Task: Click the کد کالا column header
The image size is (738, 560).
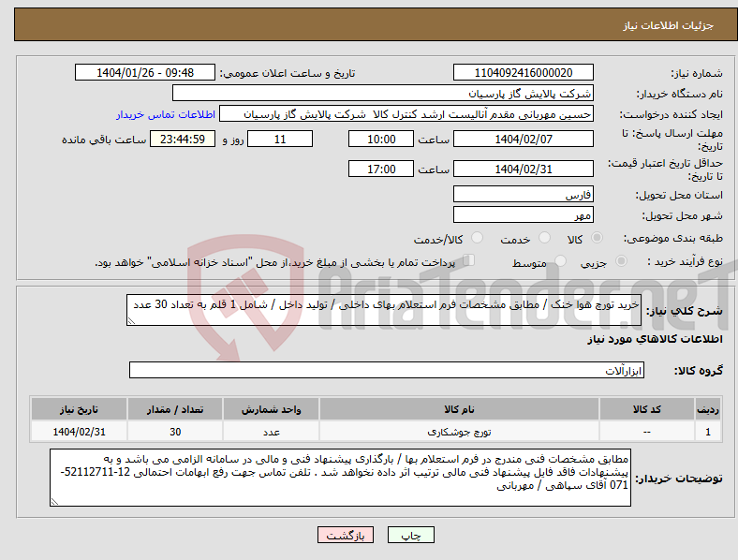Action: click(647, 409)
